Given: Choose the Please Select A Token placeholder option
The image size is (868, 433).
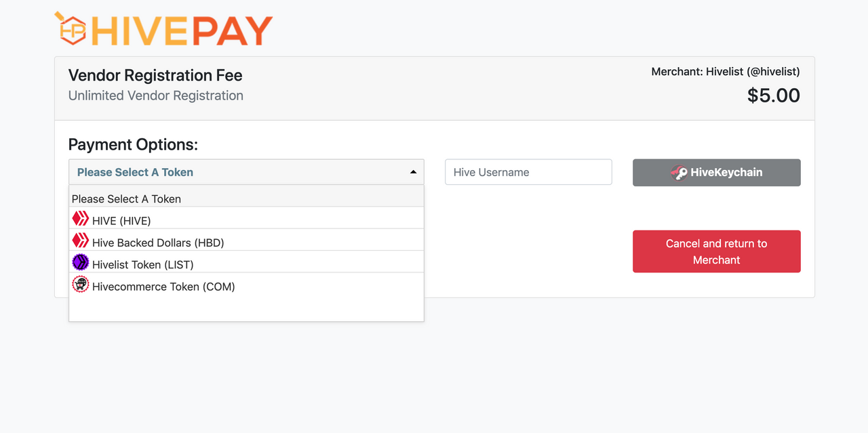Looking at the screenshot, I should click(x=246, y=199).
